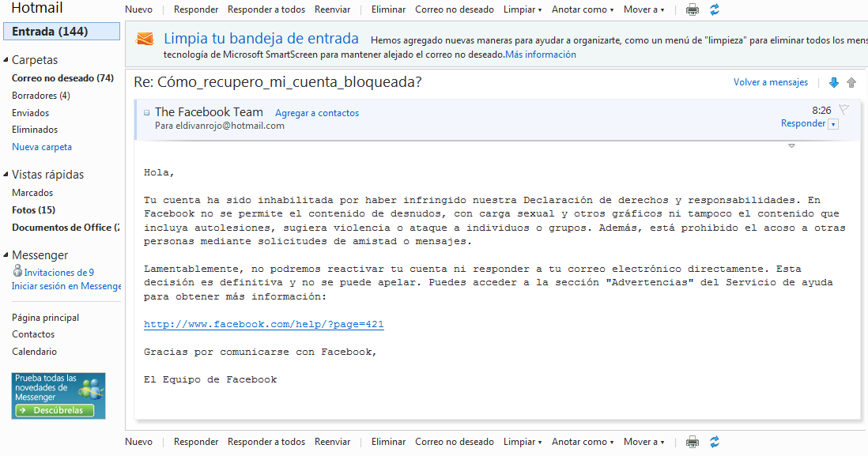Click Nuevo in the top toolbar
This screenshot has width=868, height=456.
click(138, 9)
